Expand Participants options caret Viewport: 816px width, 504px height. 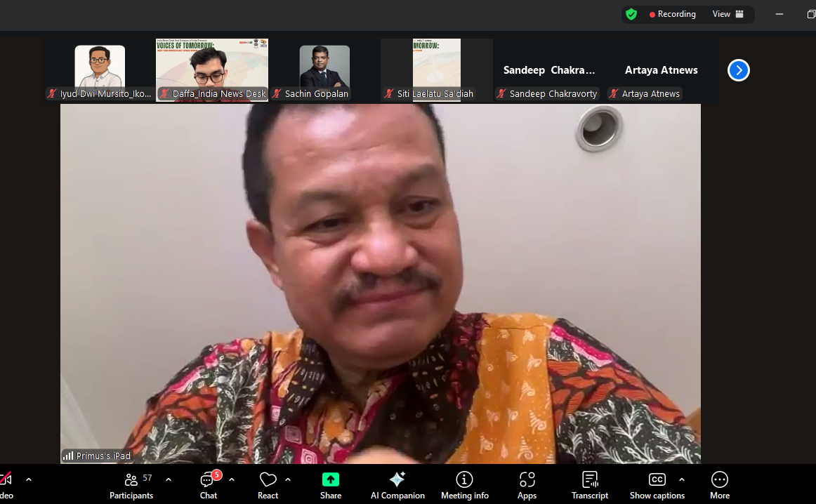coord(168,479)
